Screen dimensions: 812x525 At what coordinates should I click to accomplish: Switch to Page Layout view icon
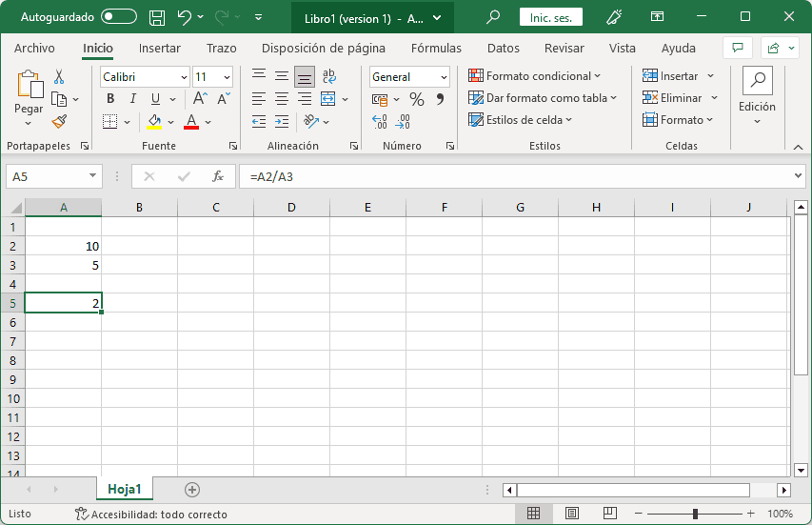(572, 514)
